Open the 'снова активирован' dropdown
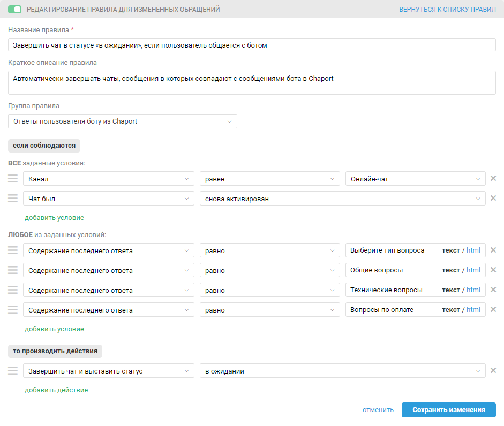The height and width of the screenshot is (426, 504). coord(342,199)
